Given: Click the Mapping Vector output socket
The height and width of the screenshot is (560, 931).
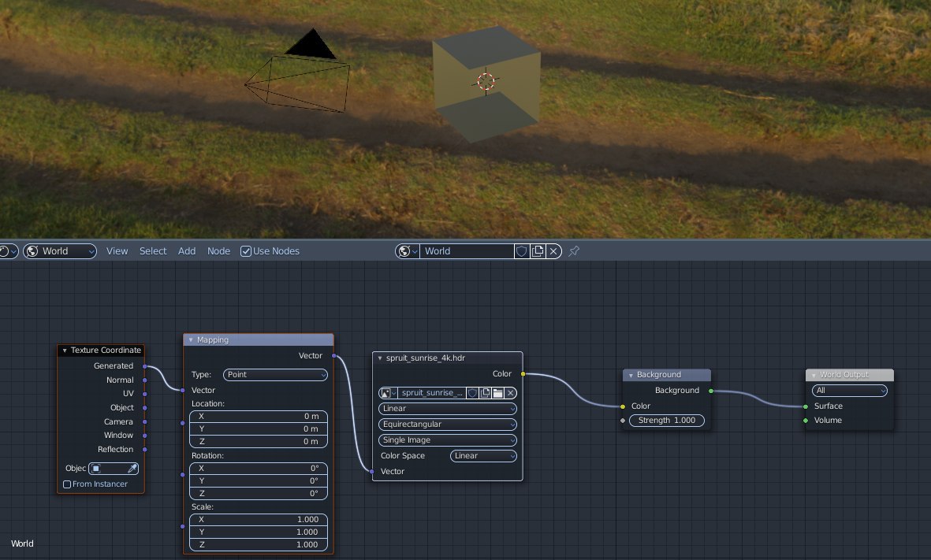Looking at the screenshot, I should click(334, 355).
